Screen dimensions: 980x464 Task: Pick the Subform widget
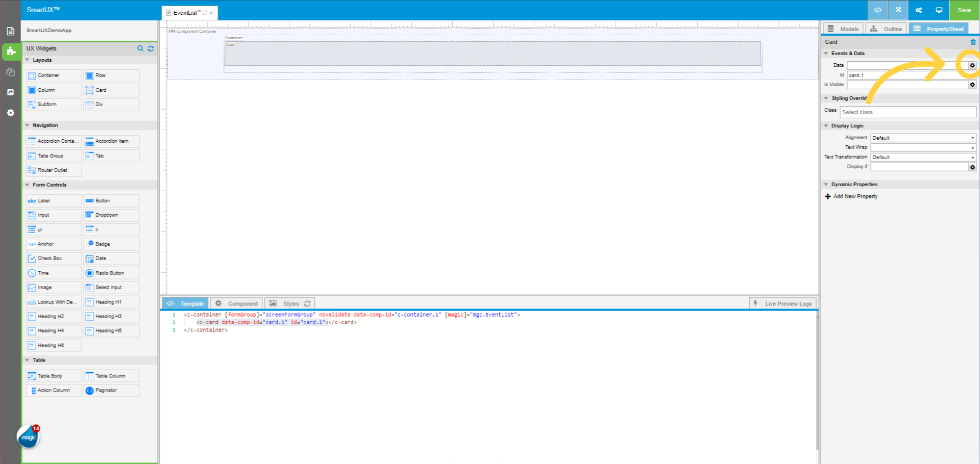(54, 105)
